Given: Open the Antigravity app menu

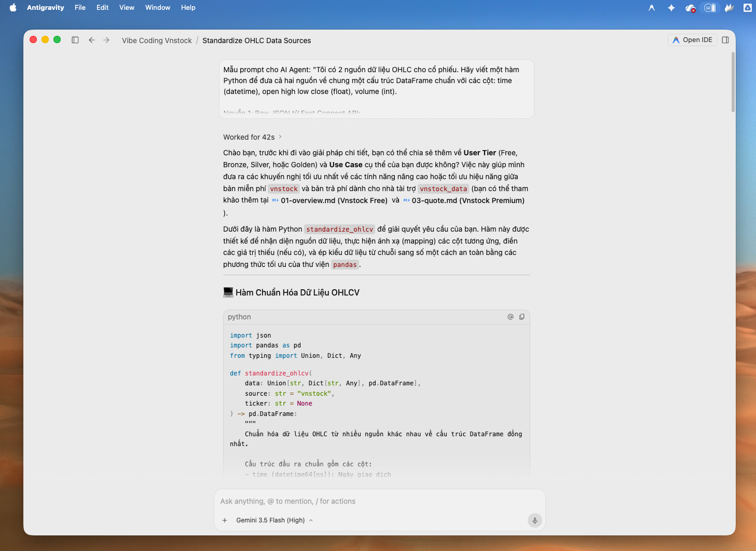Looking at the screenshot, I should [46, 8].
